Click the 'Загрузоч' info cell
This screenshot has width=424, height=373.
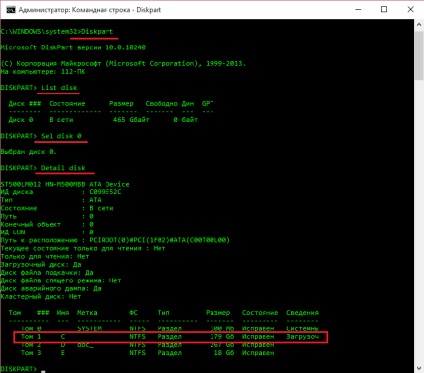pyautogui.click(x=302, y=337)
